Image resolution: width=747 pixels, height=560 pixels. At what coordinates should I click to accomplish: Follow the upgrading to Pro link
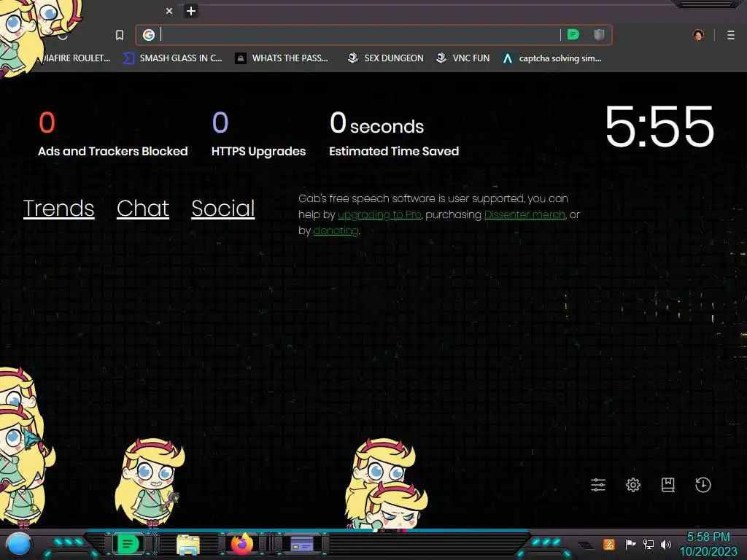[379, 215]
